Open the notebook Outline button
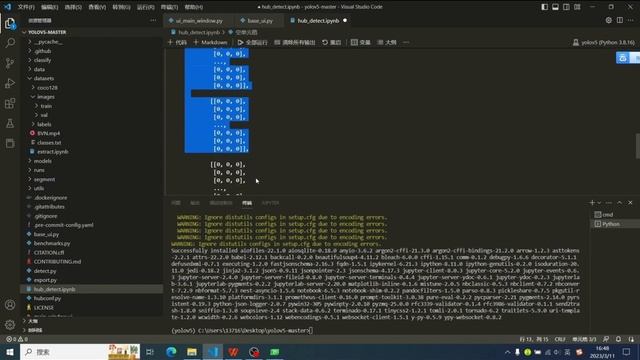Viewport: 640px width, 360px height. coord(387,42)
